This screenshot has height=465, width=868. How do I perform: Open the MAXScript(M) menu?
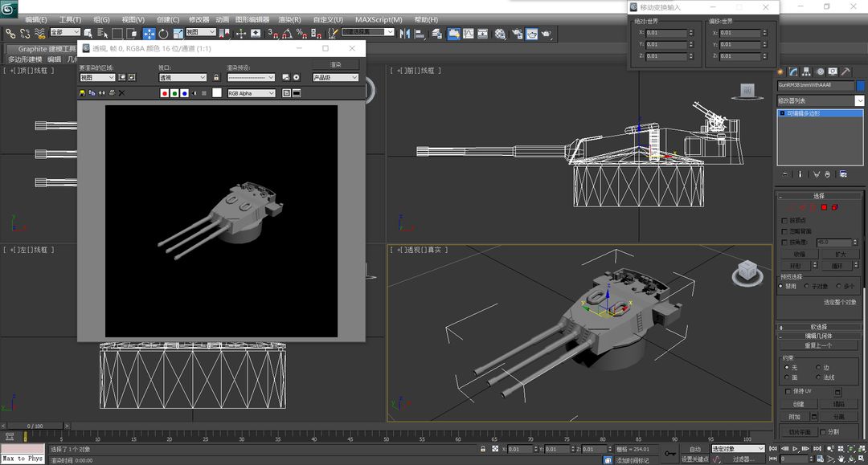point(379,19)
